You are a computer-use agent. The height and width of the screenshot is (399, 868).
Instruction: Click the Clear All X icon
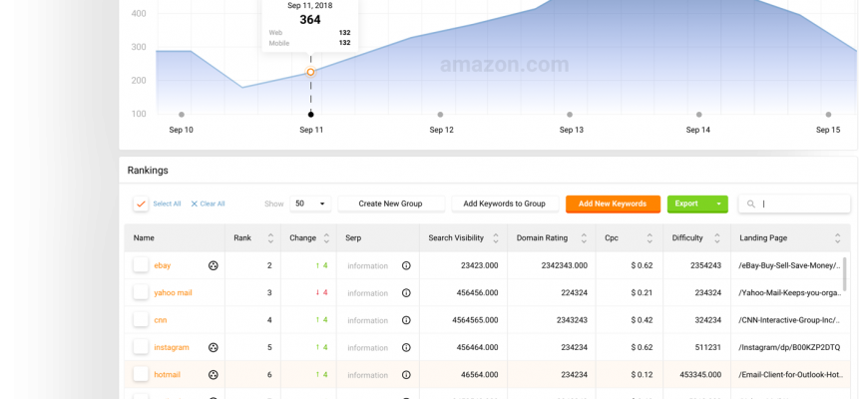pos(195,203)
